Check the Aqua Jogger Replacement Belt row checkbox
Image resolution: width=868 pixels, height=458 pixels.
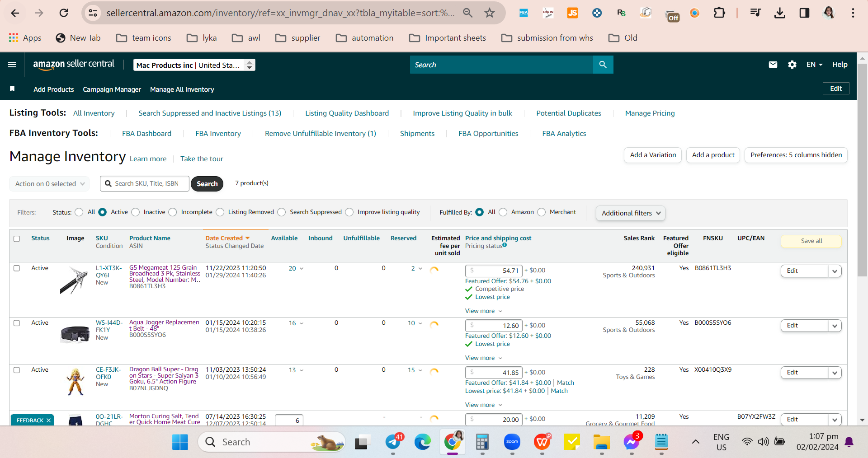click(x=17, y=323)
